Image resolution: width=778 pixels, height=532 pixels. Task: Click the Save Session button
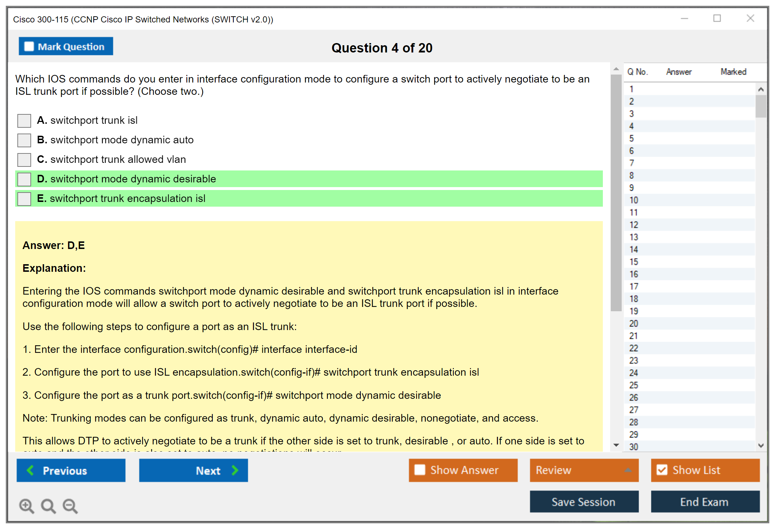[584, 502]
